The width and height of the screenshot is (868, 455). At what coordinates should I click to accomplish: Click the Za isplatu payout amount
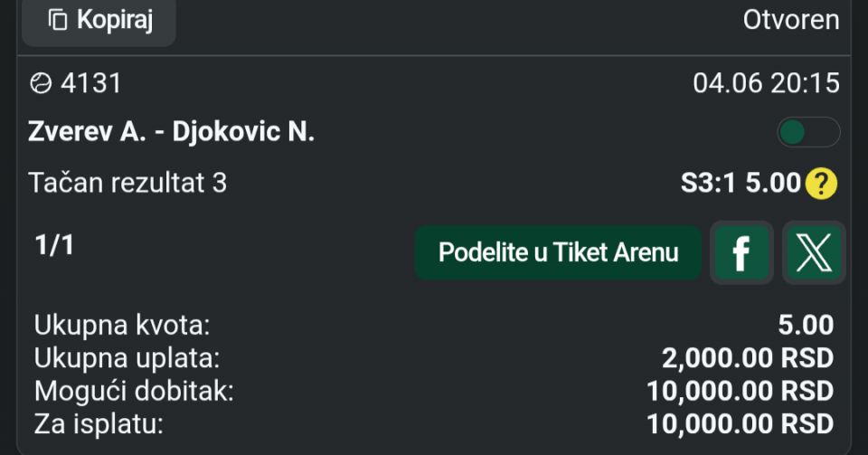tap(741, 424)
